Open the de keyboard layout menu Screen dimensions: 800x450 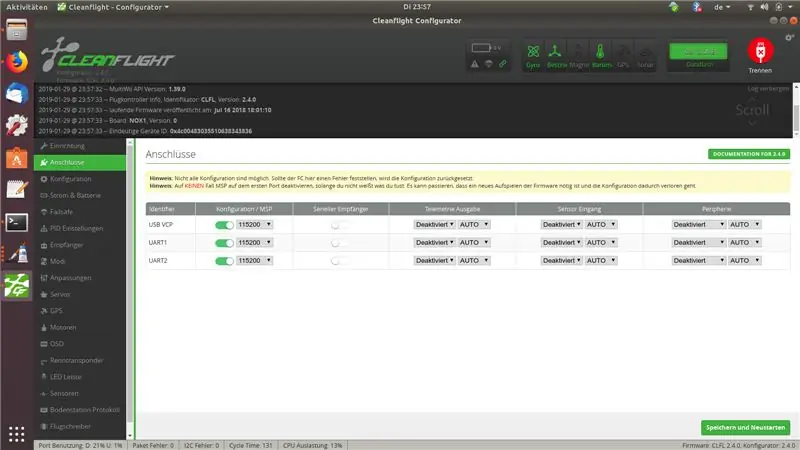pos(721,7)
